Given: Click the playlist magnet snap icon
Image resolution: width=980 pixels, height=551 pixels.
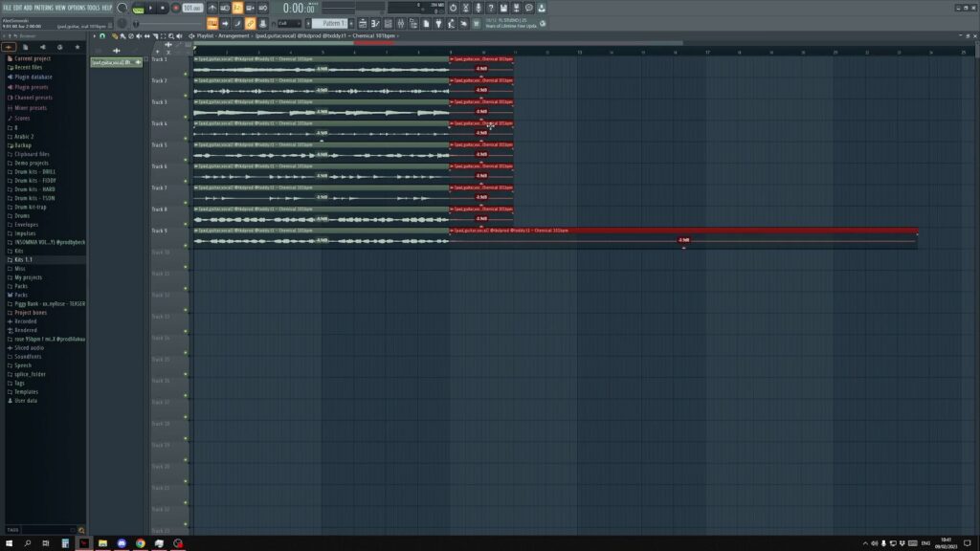Looking at the screenshot, I should click(x=102, y=35).
